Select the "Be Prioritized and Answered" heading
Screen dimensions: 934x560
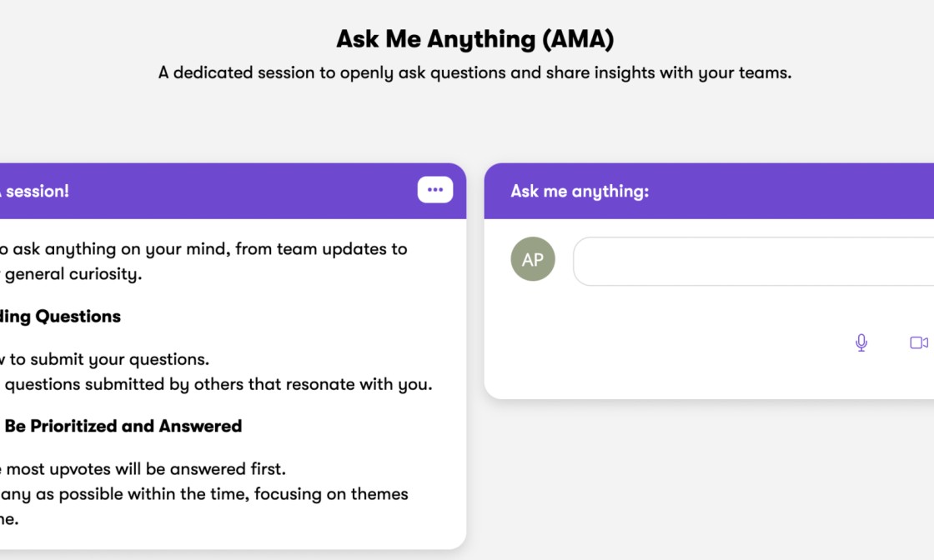[x=123, y=427]
